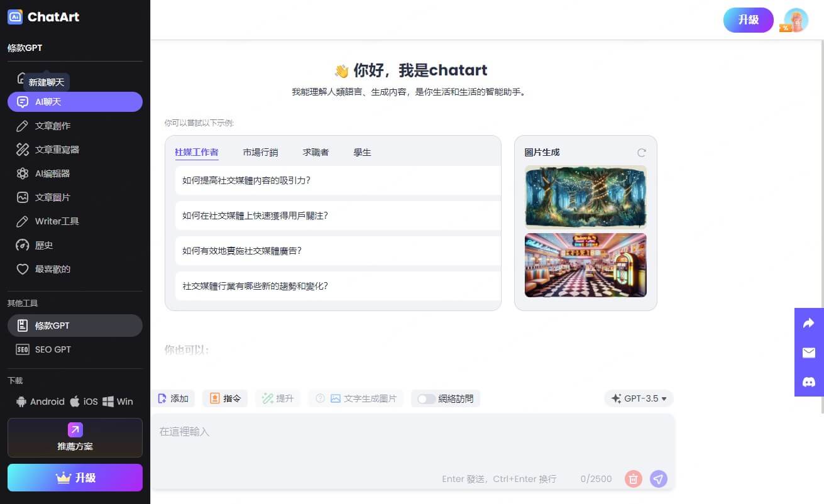
Task: Click the iOS Apple icon
Action: pyautogui.click(x=75, y=401)
